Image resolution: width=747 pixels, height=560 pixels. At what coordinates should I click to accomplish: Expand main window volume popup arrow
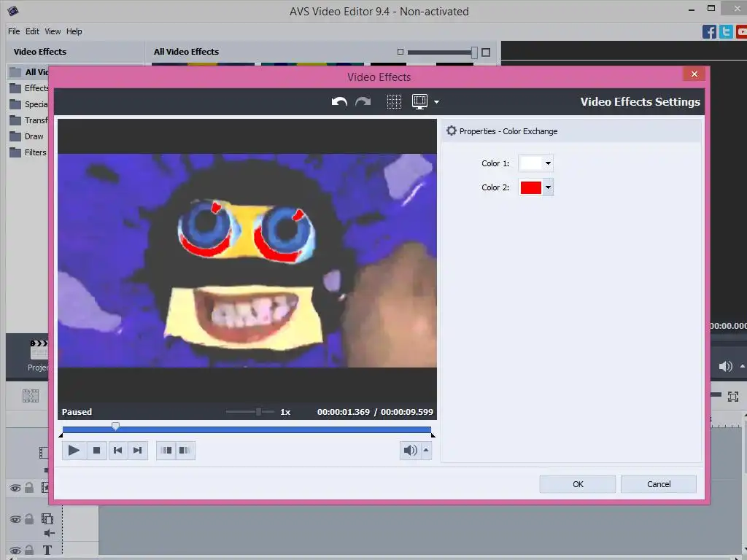point(742,366)
